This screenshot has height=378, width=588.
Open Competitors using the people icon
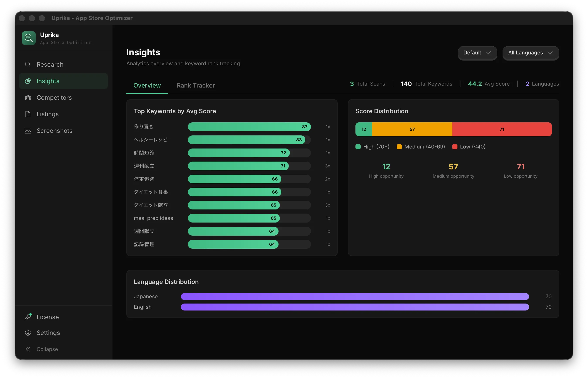(28, 98)
